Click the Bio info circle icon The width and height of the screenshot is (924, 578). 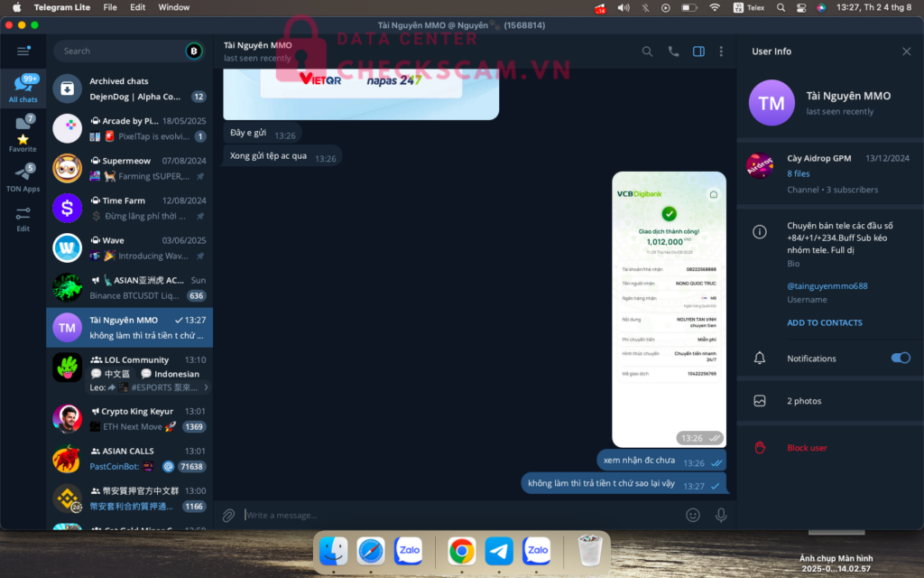[760, 232]
